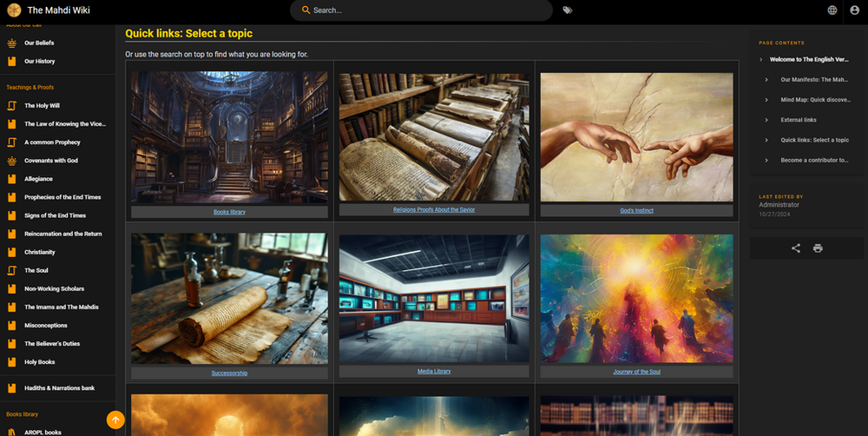Image resolution: width=868 pixels, height=436 pixels.
Task: Click the icon beside The Holy Will
Action: [11, 106]
